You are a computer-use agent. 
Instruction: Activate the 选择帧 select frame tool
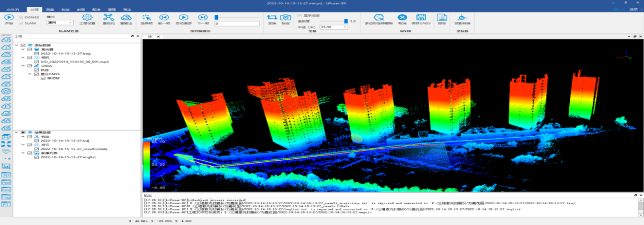click(146, 18)
